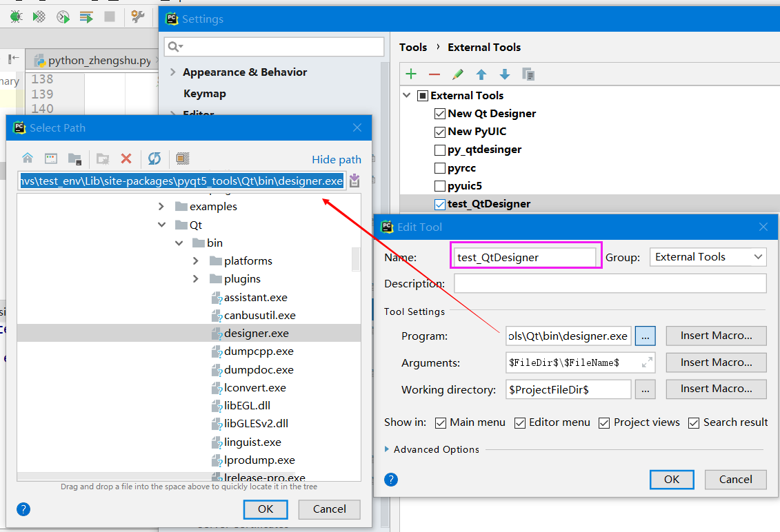Open the Group dropdown showing External Tools
Screen dimensions: 780x532
point(708,257)
